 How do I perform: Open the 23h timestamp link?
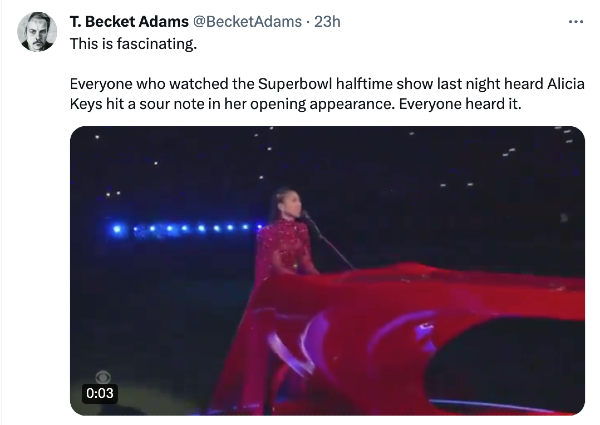coord(327,22)
